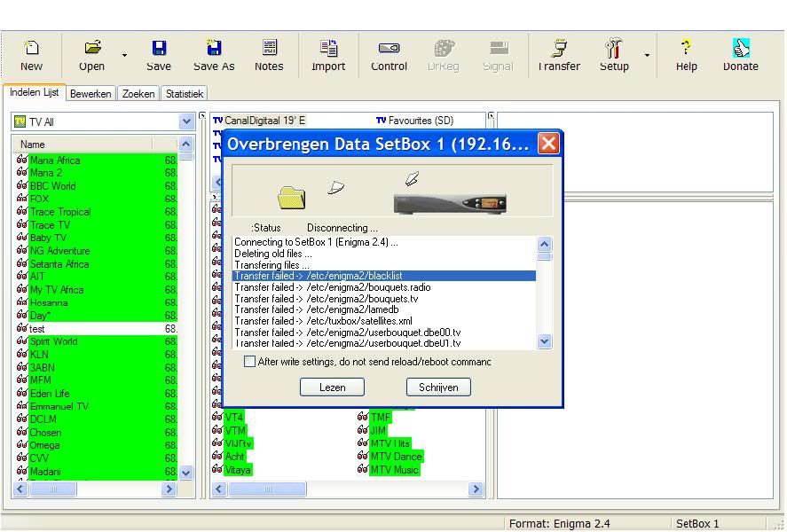Switch to the Zoeken tab
The height and width of the screenshot is (532, 787).
(x=138, y=93)
